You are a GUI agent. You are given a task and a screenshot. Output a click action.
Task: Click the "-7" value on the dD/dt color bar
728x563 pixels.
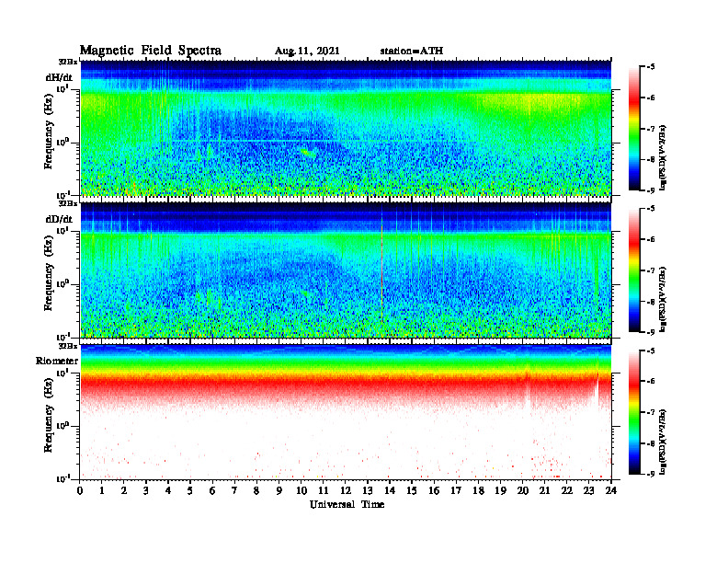651,270
